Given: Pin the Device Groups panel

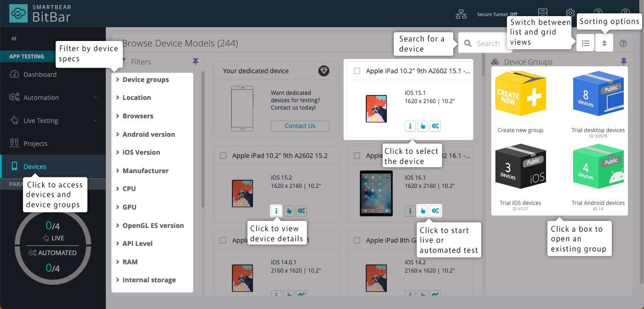Looking at the screenshot, I should [x=624, y=61].
